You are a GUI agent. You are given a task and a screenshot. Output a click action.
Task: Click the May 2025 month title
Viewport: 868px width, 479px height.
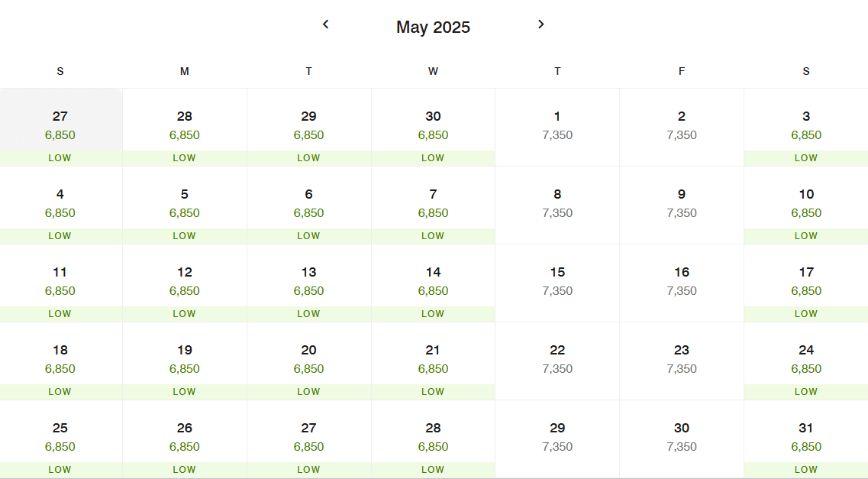click(x=433, y=28)
